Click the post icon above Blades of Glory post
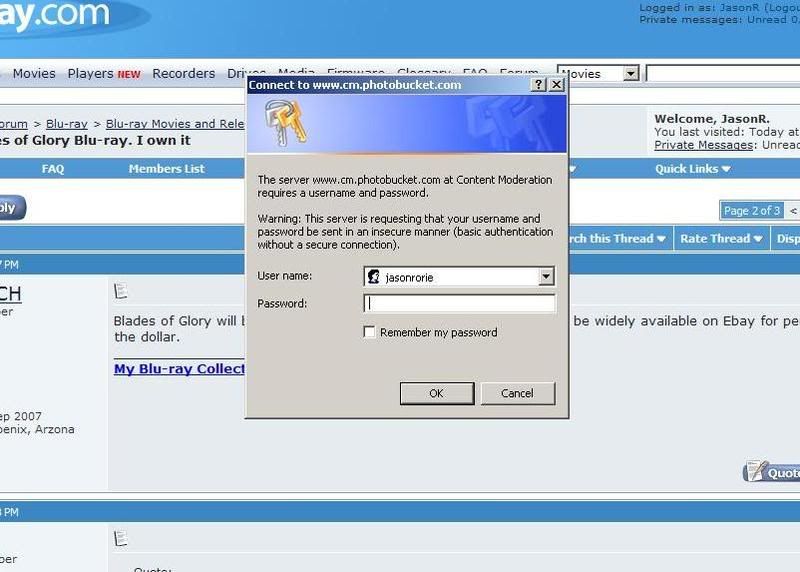Screen dimensions: 800x572 (x=121, y=291)
